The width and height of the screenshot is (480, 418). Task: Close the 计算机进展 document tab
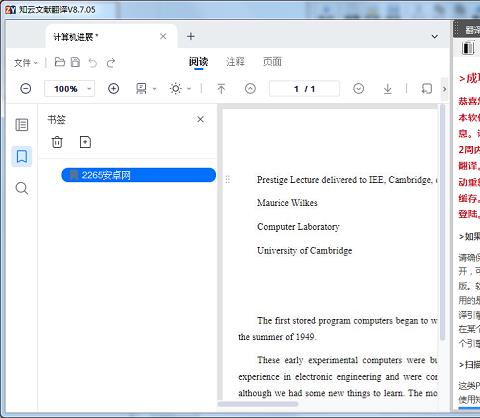click(x=163, y=36)
